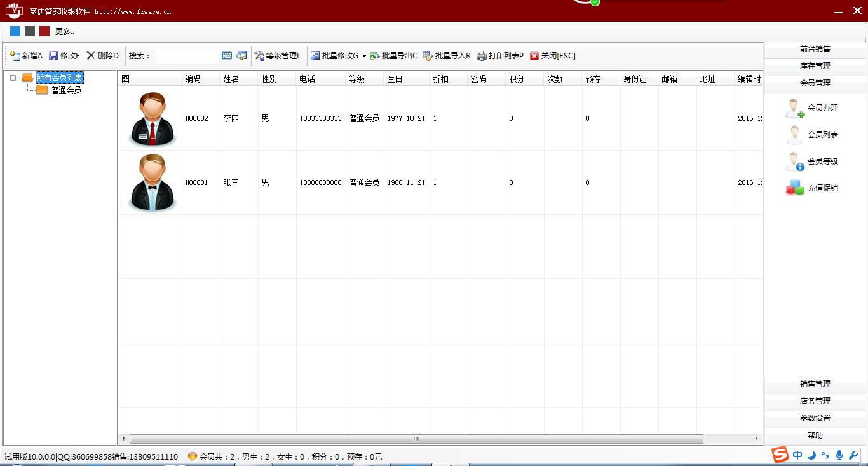Screen dimensions: 868x466
Task: Click the 关闭[ESC] button
Action: 554,55
